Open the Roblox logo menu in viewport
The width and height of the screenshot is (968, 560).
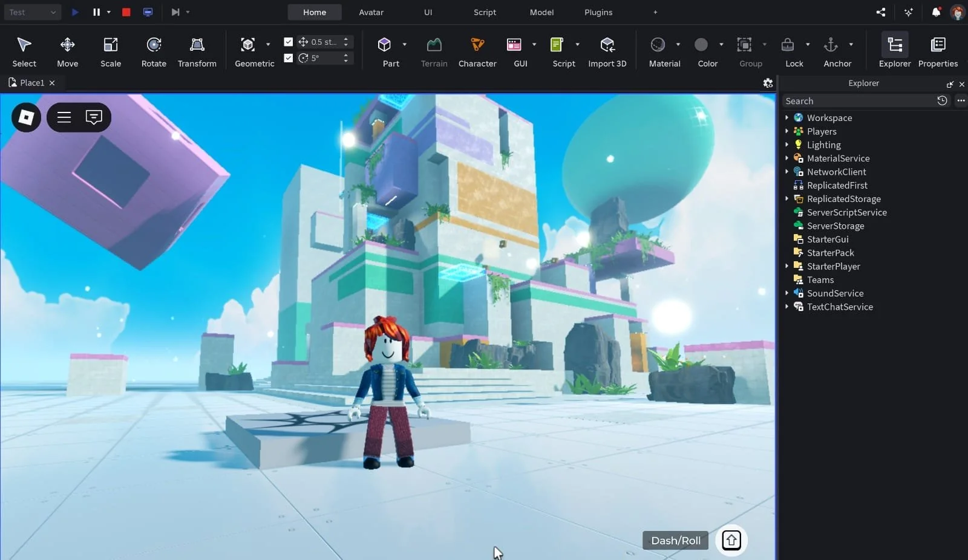(x=26, y=117)
